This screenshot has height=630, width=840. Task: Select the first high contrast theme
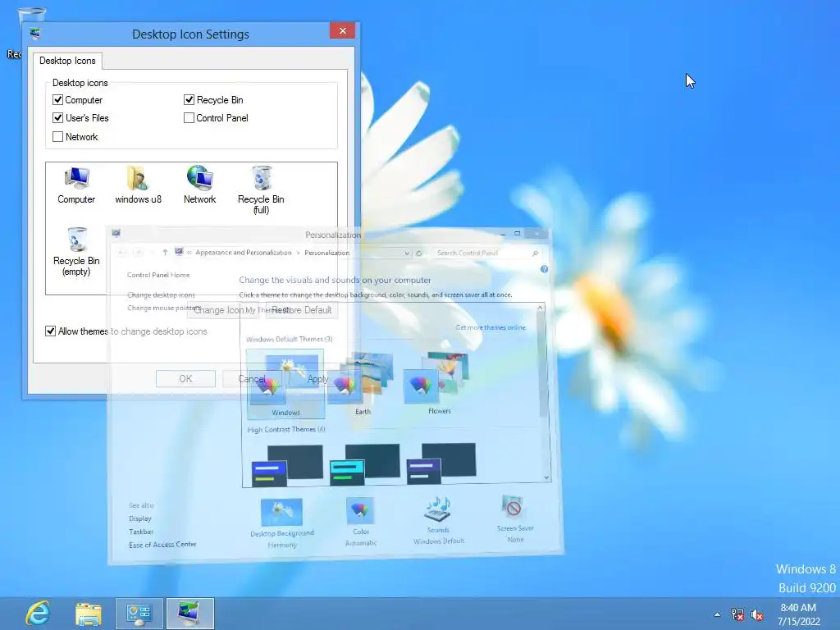click(x=287, y=465)
